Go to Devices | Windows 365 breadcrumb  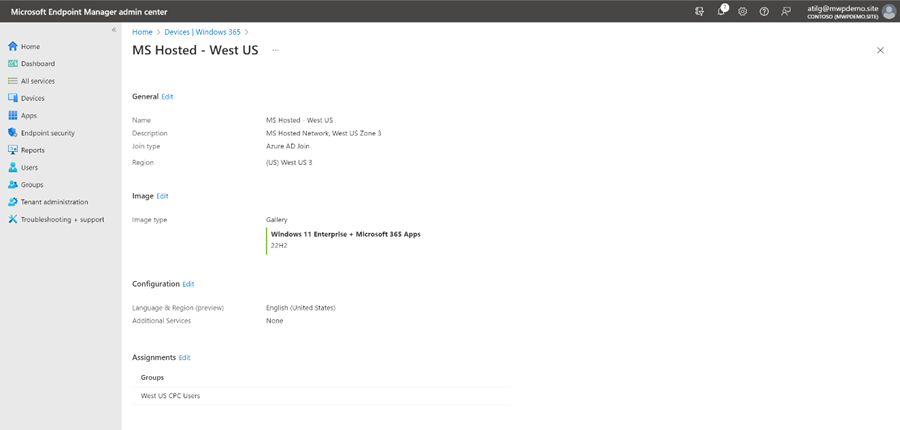pyautogui.click(x=203, y=32)
